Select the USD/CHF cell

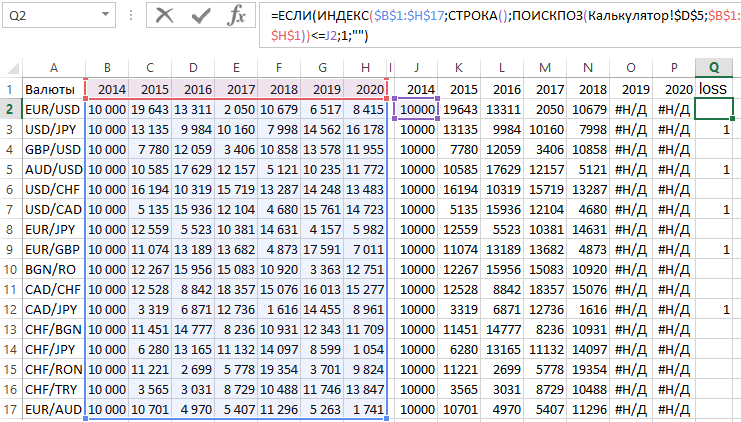click(54, 189)
